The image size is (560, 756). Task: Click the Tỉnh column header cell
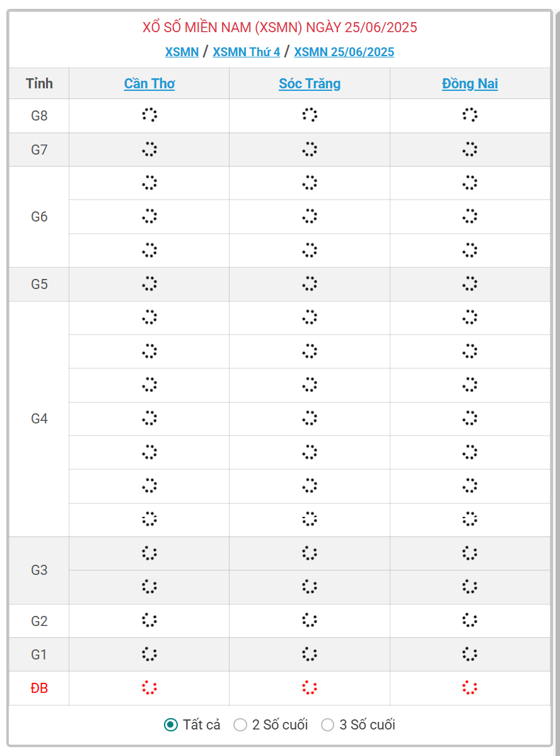(x=39, y=84)
